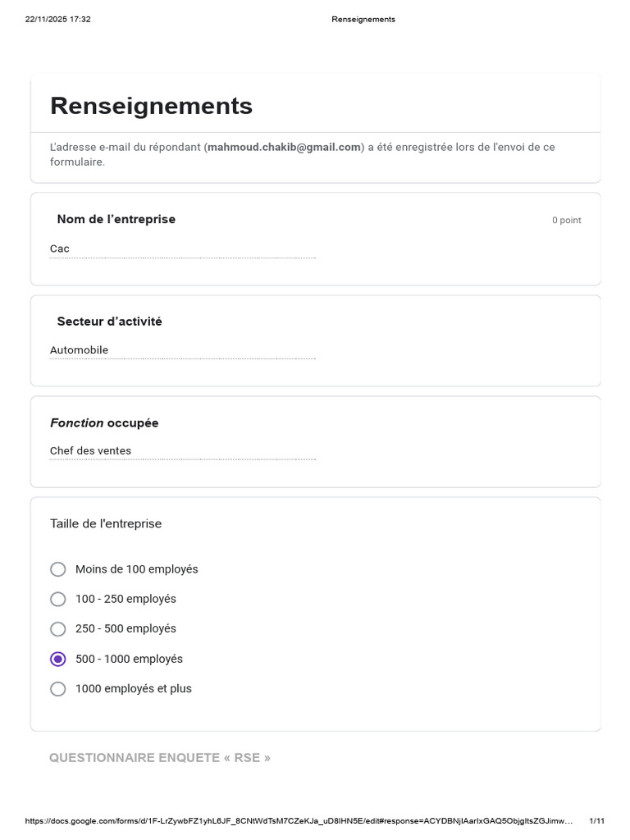This screenshot has width=630, height=840.
Task: Click the "Fonction occupée" question label
Action: coord(104,422)
